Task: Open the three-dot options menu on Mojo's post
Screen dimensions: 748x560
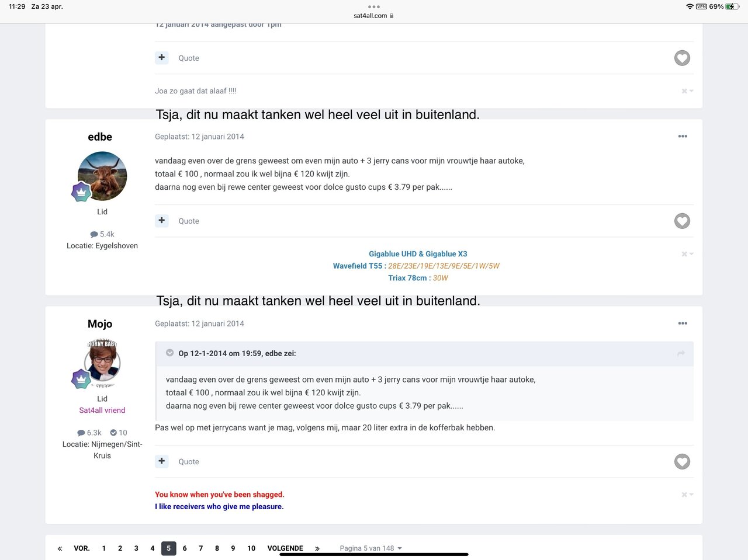Action: [x=683, y=324]
